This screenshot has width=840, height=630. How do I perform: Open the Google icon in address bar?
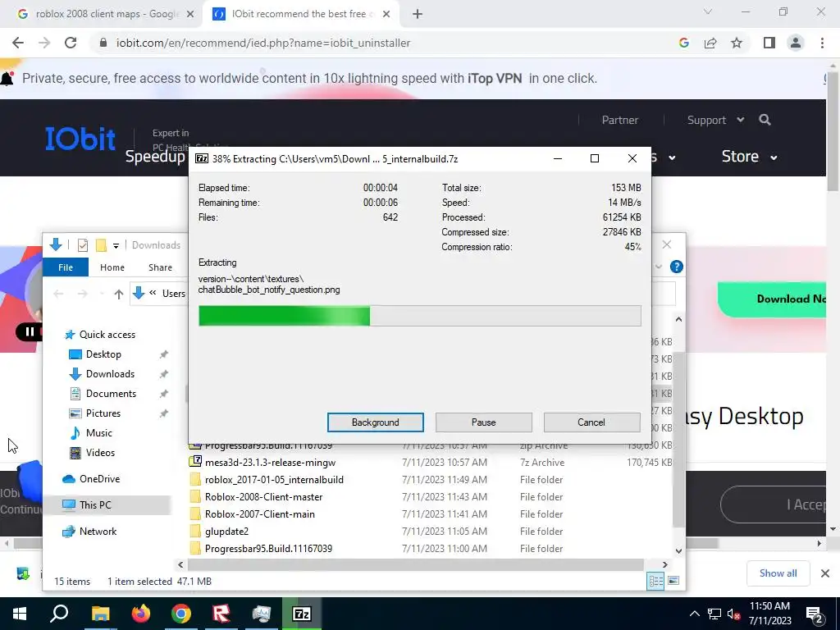[x=683, y=43]
